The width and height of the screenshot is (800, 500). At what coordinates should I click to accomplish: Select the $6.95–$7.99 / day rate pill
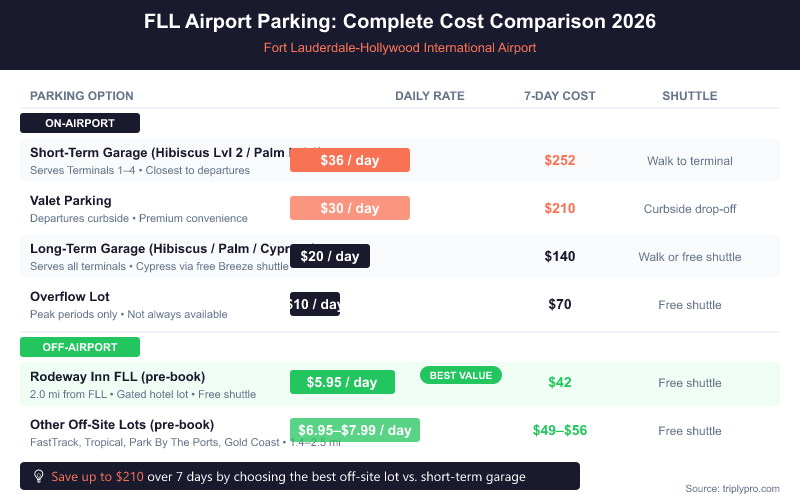coord(355,430)
